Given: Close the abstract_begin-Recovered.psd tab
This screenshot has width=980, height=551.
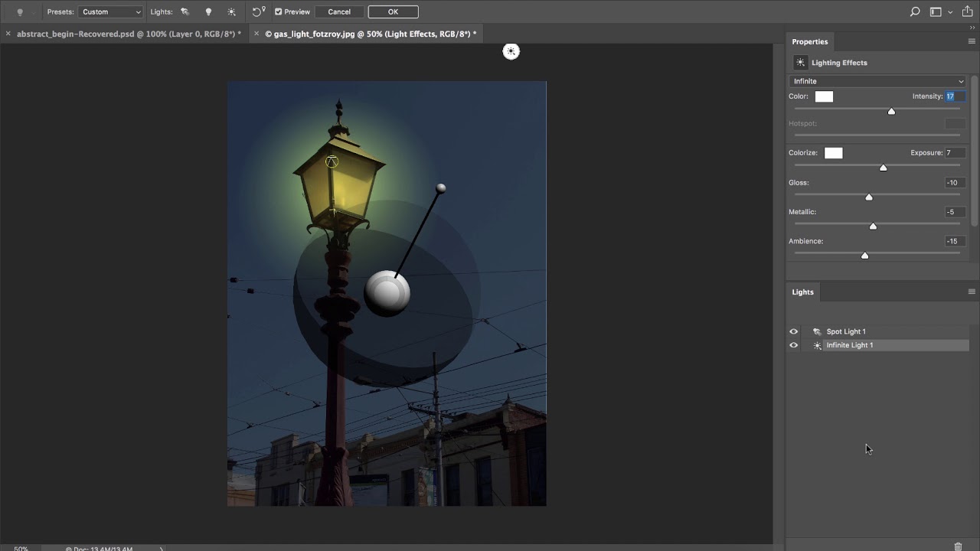Looking at the screenshot, I should click(x=8, y=34).
